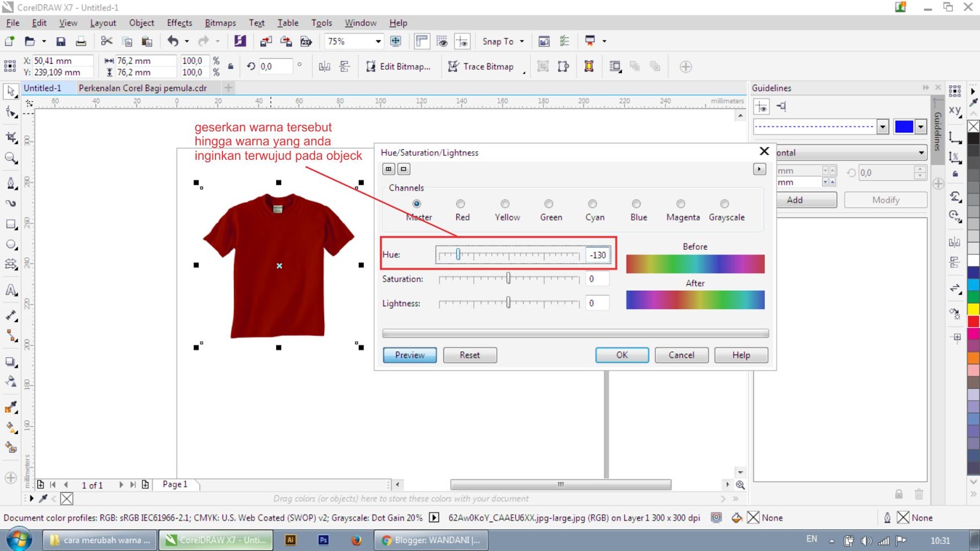The image size is (980, 551).
Task: Open the Bitmaps menu
Action: 221,23
